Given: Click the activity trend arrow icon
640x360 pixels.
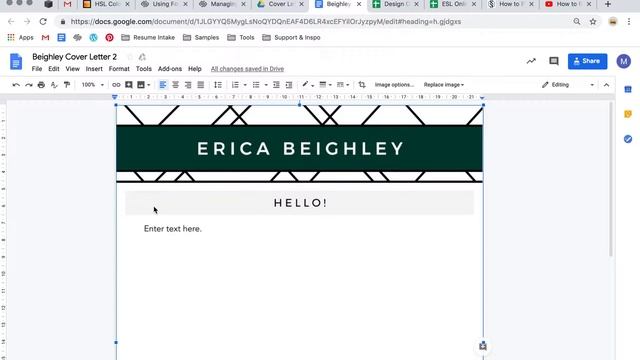Looking at the screenshot, I should tap(531, 61).
